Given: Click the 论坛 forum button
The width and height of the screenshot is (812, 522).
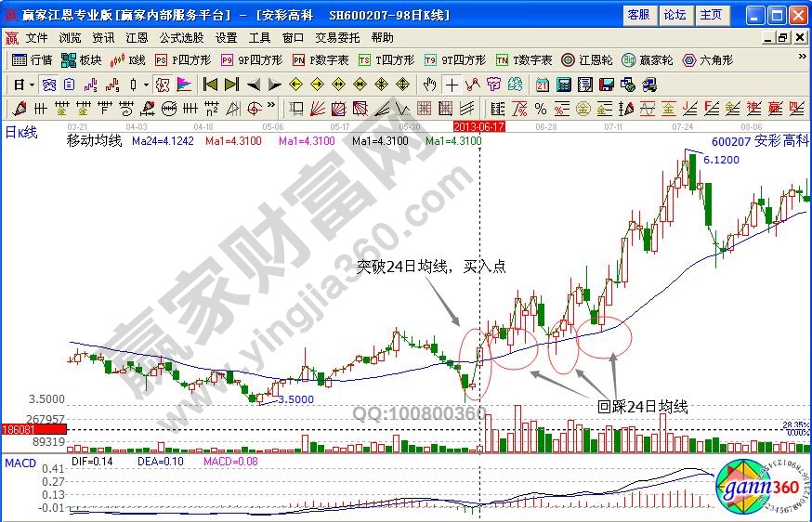Looking at the screenshot, I should 675,15.
